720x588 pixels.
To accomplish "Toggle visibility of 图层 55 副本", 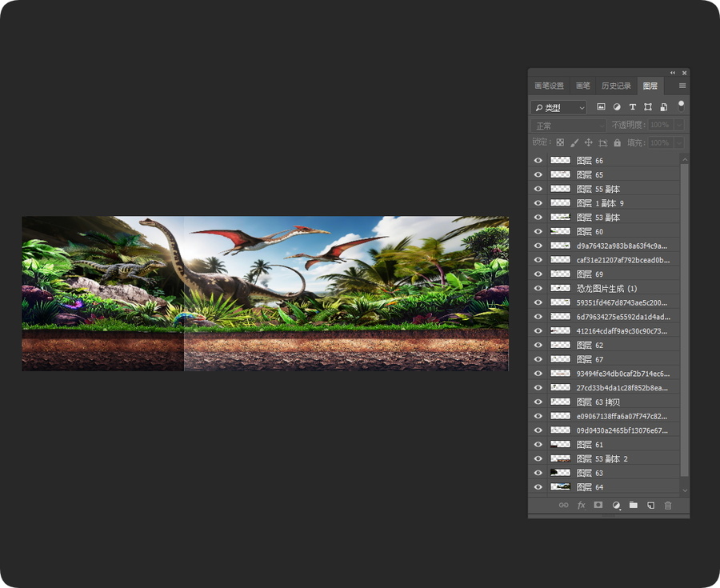I will (x=538, y=189).
